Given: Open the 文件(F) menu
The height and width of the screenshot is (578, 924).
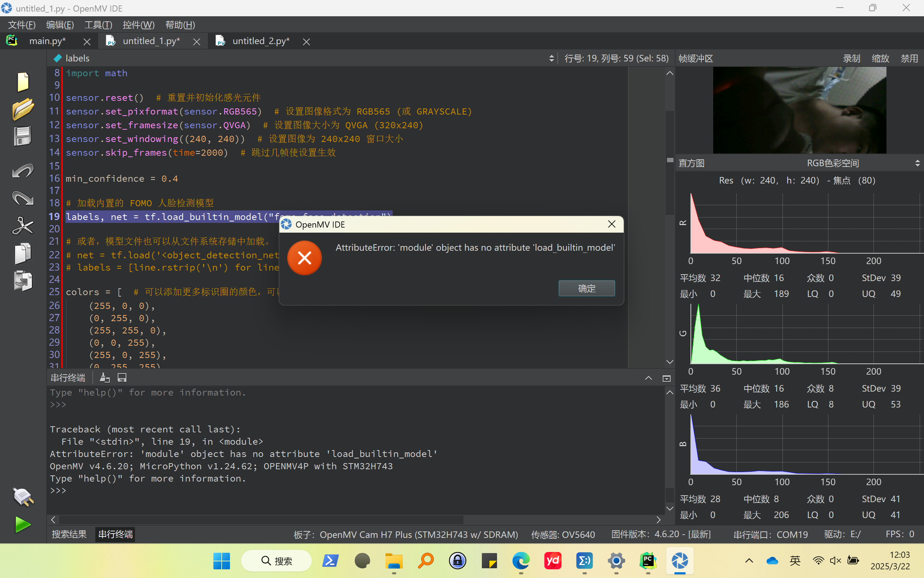Looking at the screenshot, I should coord(22,25).
